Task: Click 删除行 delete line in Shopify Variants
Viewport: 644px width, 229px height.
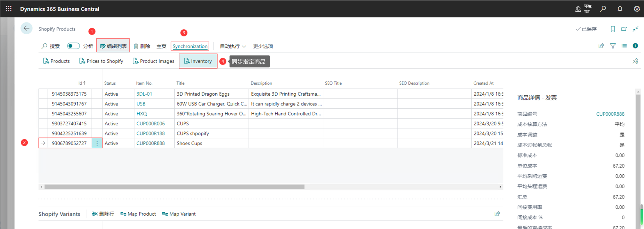Action: 103,214
